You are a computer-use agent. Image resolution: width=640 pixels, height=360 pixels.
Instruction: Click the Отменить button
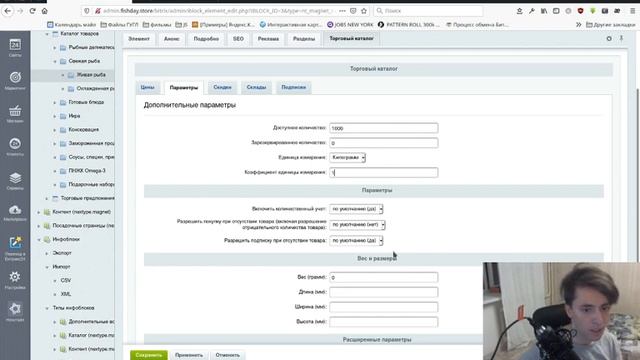click(x=228, y=355)
